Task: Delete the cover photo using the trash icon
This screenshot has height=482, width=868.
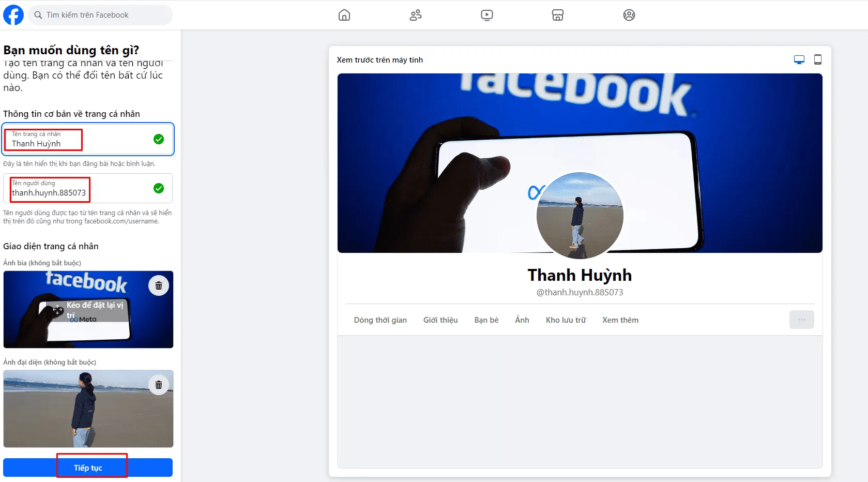Action: 159,285
